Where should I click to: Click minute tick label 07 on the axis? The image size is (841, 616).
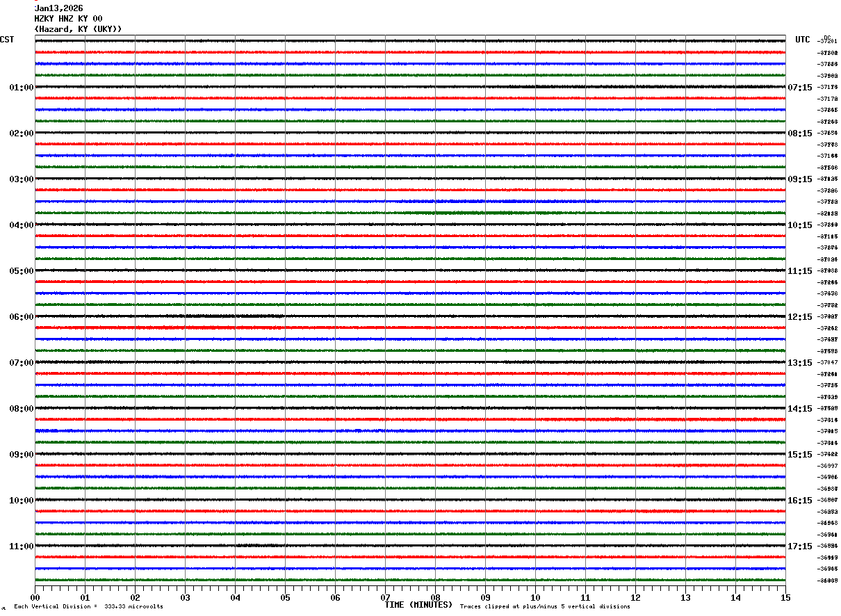pos(385,598)
